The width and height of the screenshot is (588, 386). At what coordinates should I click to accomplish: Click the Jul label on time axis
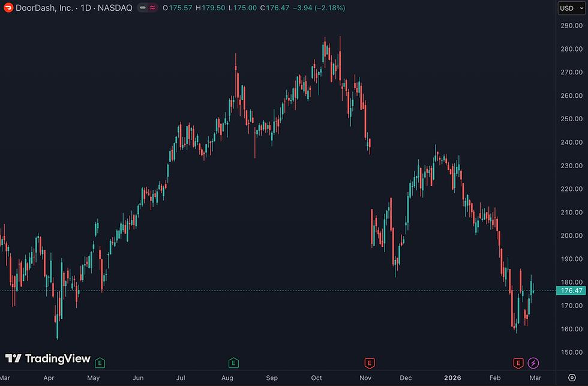pyautogui.click(x=181, y=378)
